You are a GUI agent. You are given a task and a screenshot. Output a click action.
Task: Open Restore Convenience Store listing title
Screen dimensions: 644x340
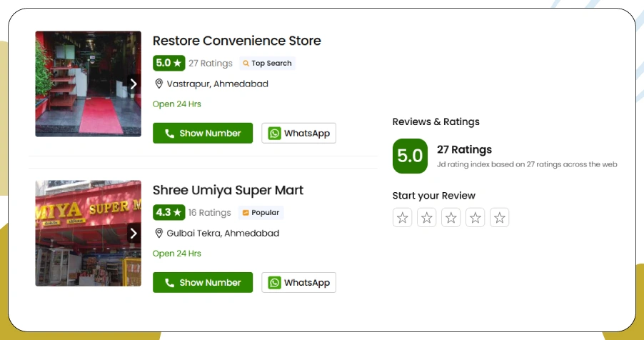[x=236, y=41]
